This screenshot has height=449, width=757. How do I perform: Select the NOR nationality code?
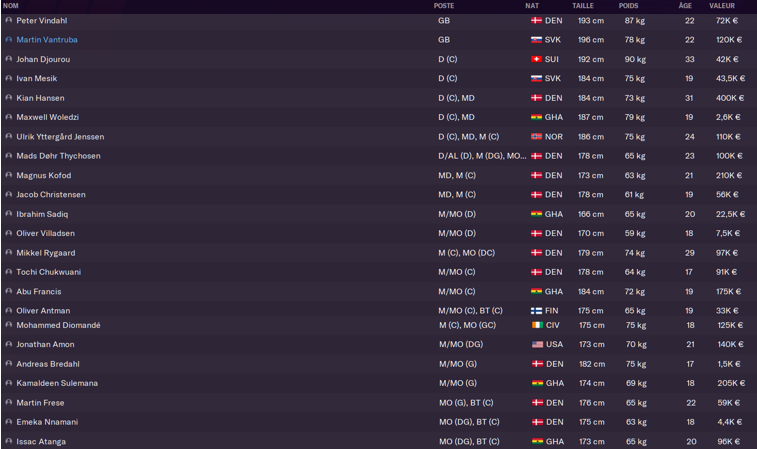(x=554, y=137)
